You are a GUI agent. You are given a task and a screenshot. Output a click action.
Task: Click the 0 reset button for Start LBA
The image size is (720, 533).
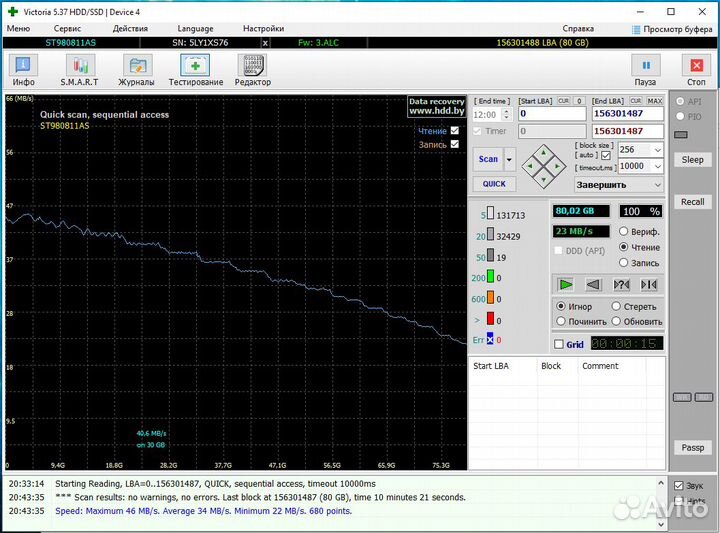[x=579, y=101]
